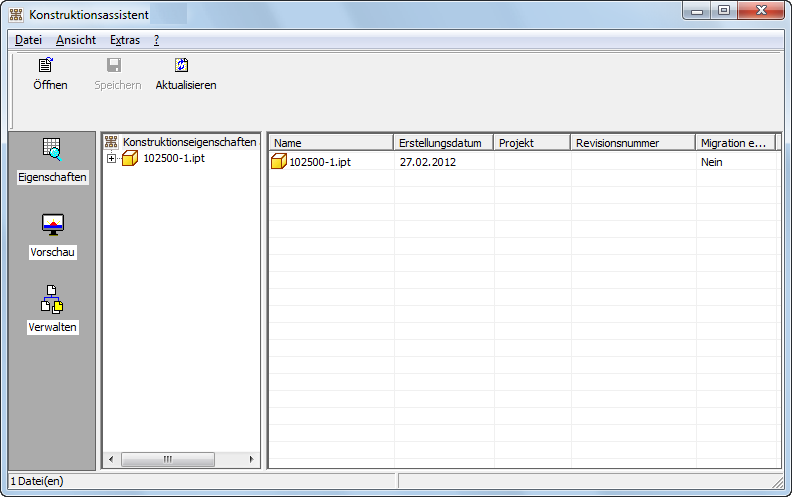Open the Extras menu
This screenshot has height=497, width=792.
click(125, 40)
